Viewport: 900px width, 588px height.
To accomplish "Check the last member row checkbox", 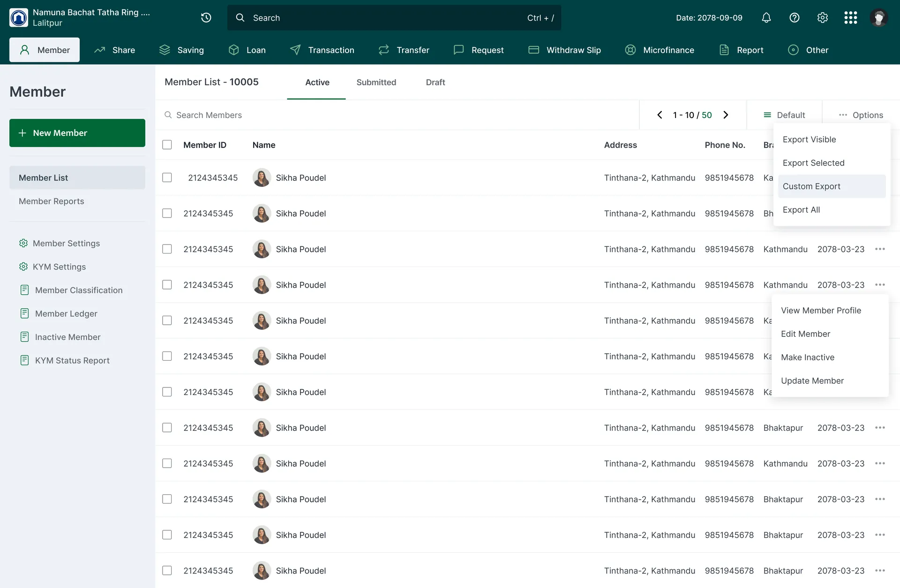I will coord(167,571).
